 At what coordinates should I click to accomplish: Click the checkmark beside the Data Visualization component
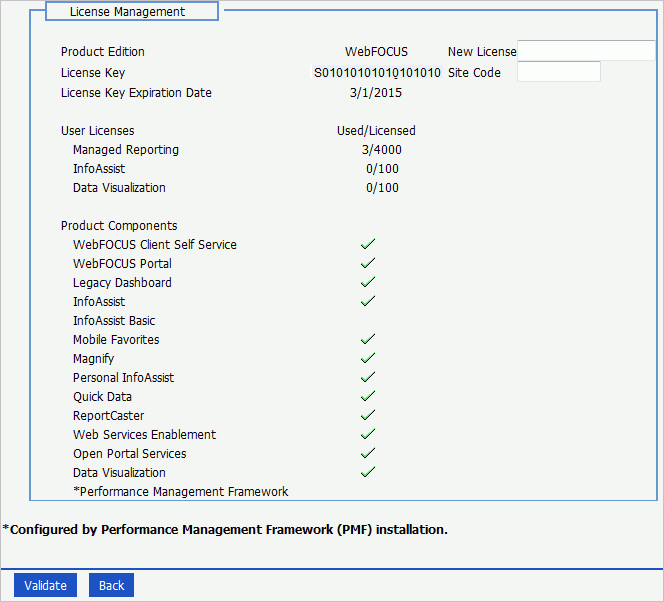coord(368,472)
